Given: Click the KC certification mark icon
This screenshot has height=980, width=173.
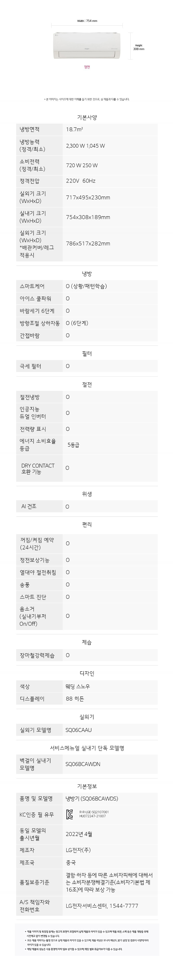Looking at the screenshot, I should click(x=70, y=814).
